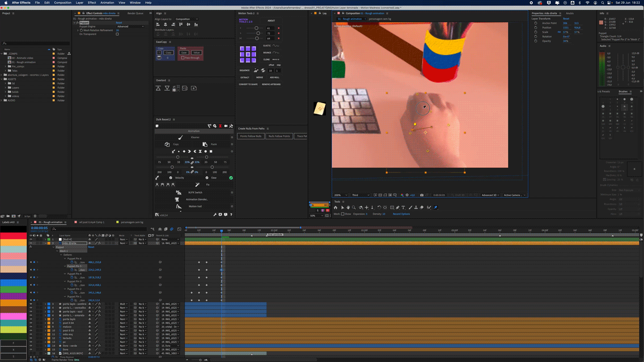
Task: Click the timeline current time 0:00:00:05 field
Action: tap(39, 228)
